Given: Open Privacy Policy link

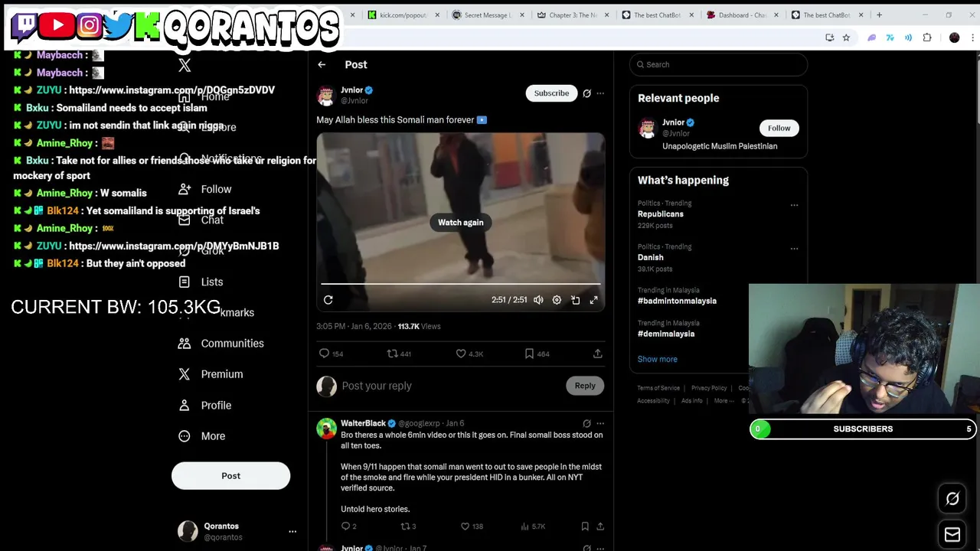Looking at the screenshot, I should click(709, 388).
